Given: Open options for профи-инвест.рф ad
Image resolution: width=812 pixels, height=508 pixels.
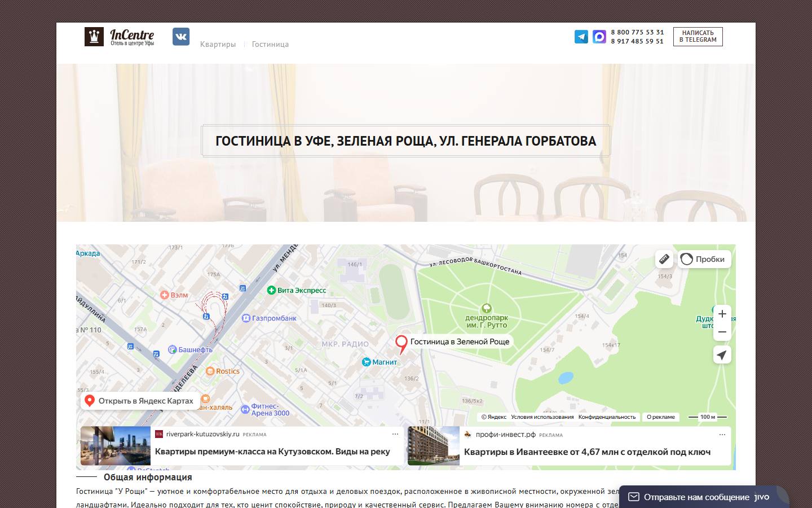Looking at the screenshot, I should pyautogui.click(x=722, y=435).
